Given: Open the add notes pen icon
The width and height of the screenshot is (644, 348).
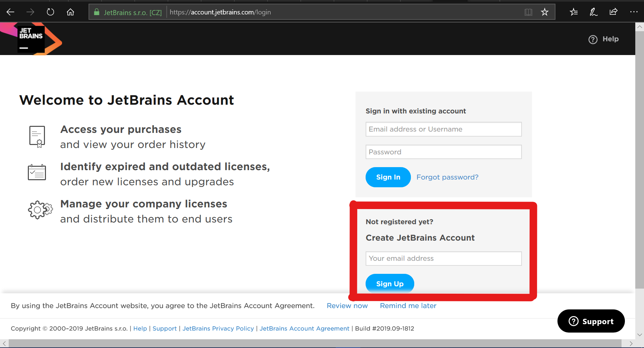Looking at the screenshot, I should click(x=593, y=12).
